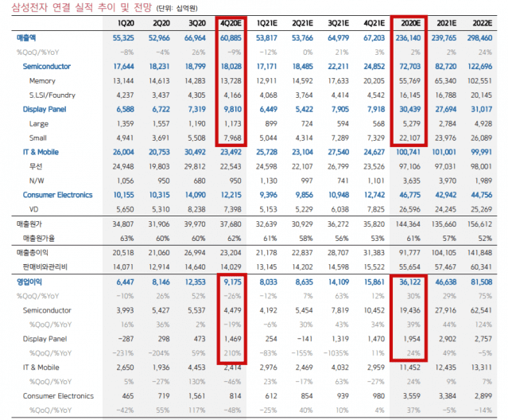Select the 2020E total revenue value 236,140
Viewport: 508px width, 420px height.
(409, 37)
